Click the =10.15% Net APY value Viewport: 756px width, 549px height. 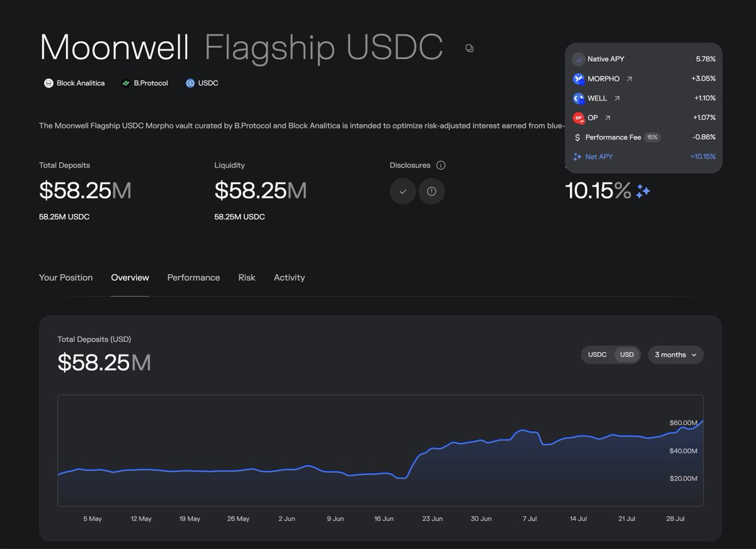[x=703, y=157]
